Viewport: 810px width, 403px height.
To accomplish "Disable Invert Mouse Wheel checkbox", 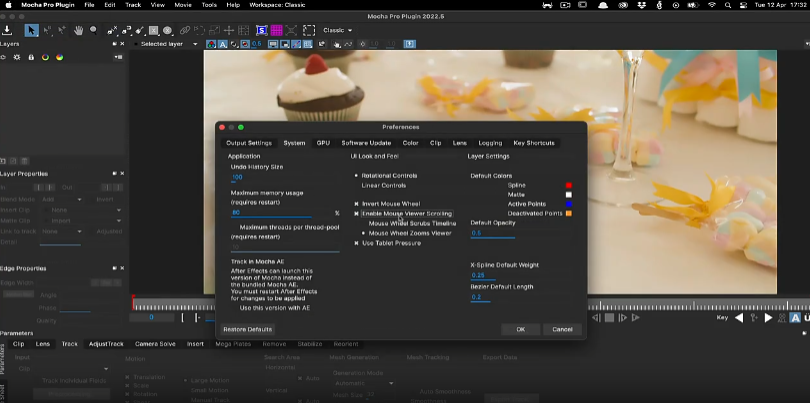I will tap(356, 204).
